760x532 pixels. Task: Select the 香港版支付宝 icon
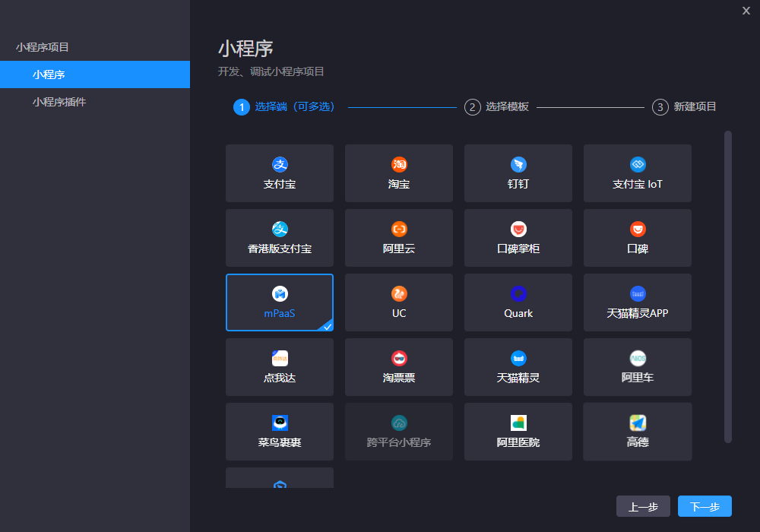click(x=280, y=230)
